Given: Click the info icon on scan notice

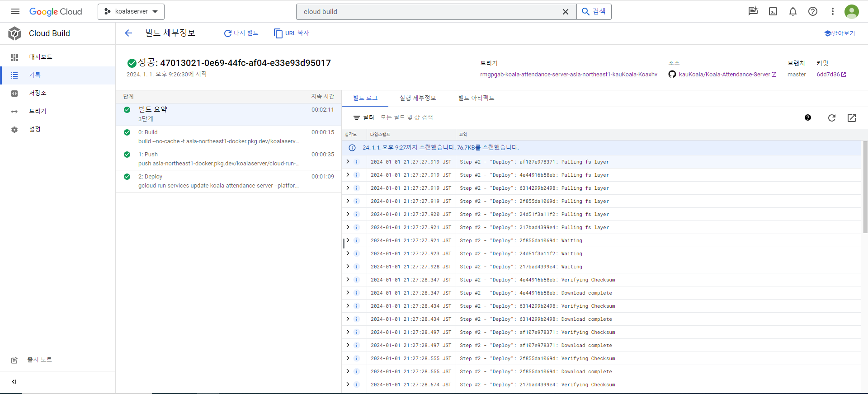Looking at the screenshot, I should [x=352, y=148].
